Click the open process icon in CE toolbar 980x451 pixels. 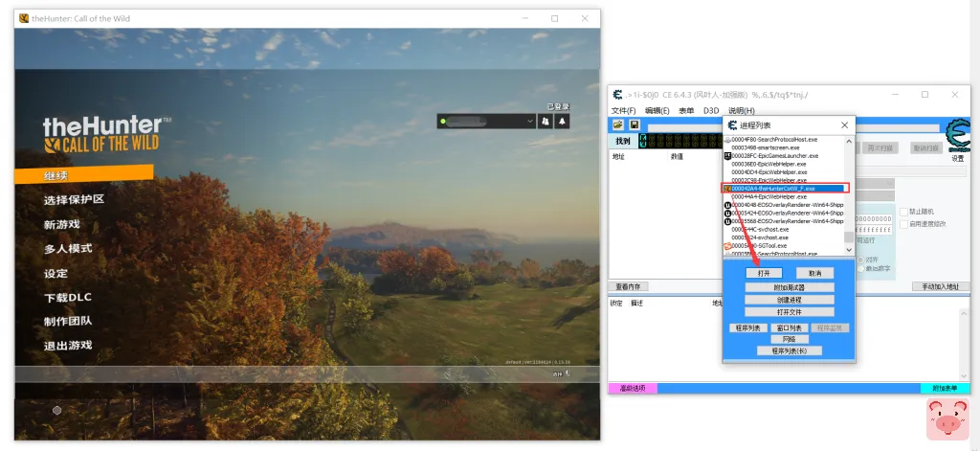[x=618, y=124]
